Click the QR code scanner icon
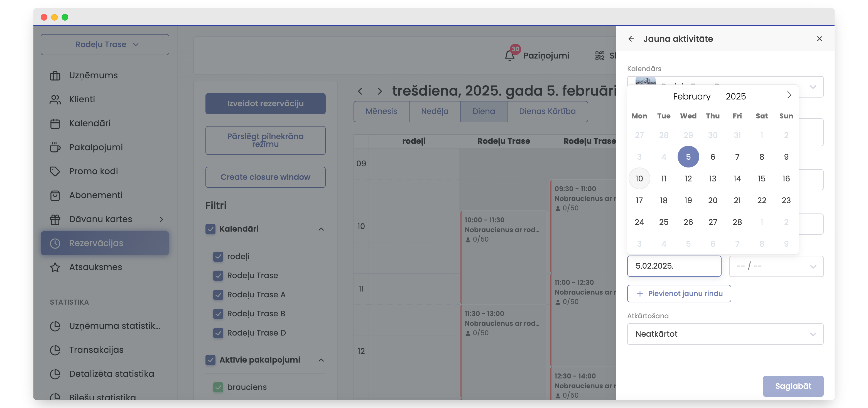Image resolution: width=868 pixels, height=408 pixels. (599, 56)
